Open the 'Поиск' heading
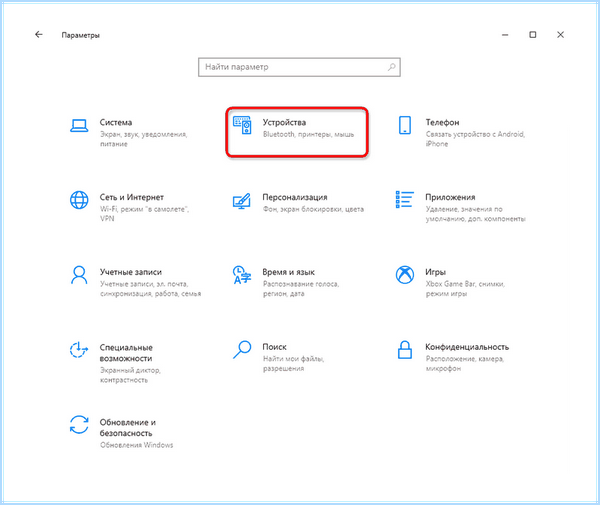 pyautogui.click(x=274, y=347)
